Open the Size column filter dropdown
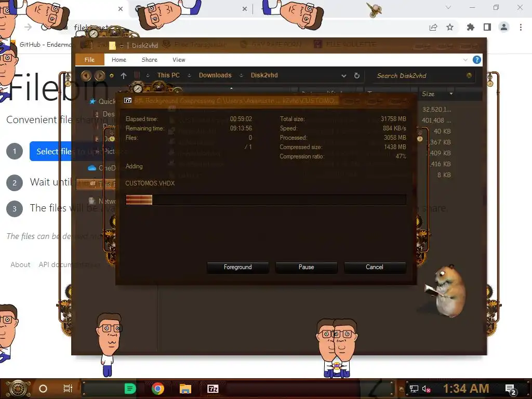532x399 pixels. pos(451,94)
